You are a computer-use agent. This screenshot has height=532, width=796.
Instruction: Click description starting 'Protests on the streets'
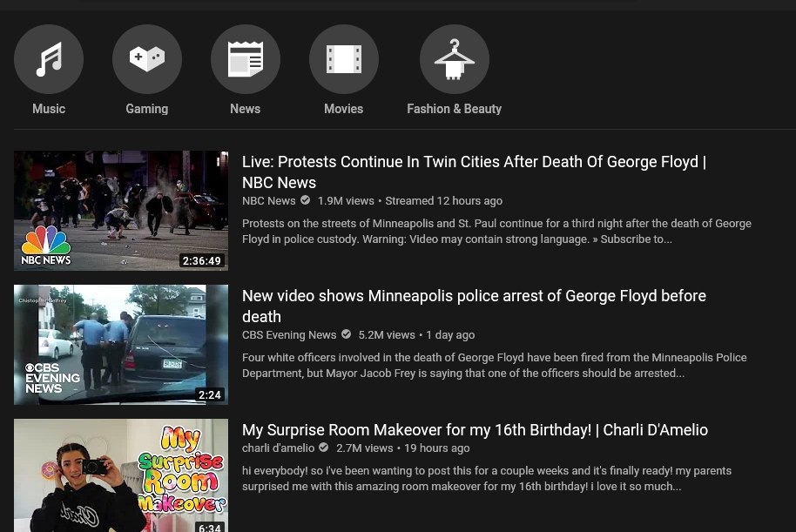coord(496,231)
